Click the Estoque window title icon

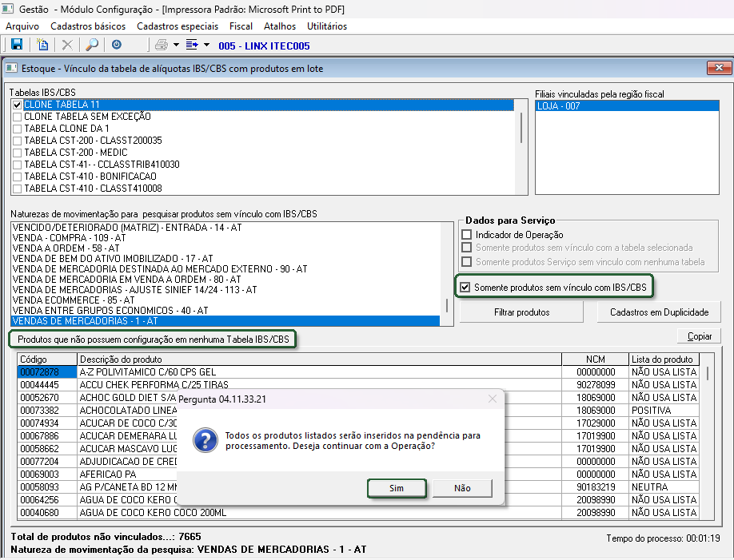11,69
